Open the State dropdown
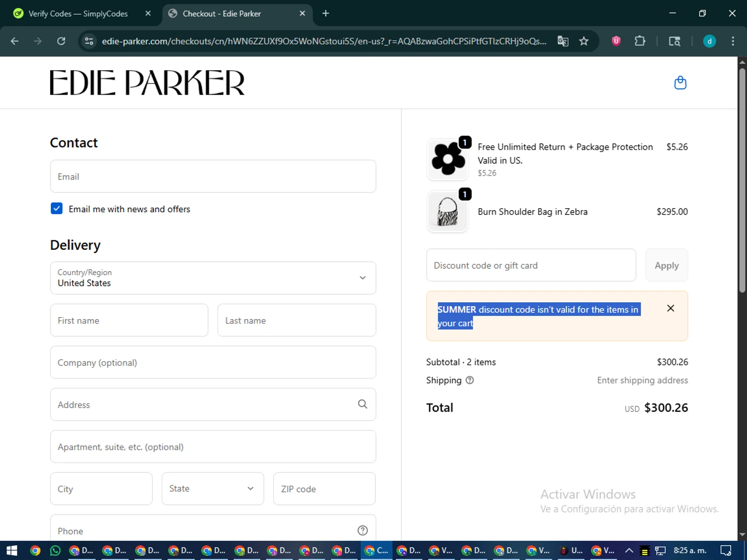Viewport: 747px width, 560px height. pos(213,488)
